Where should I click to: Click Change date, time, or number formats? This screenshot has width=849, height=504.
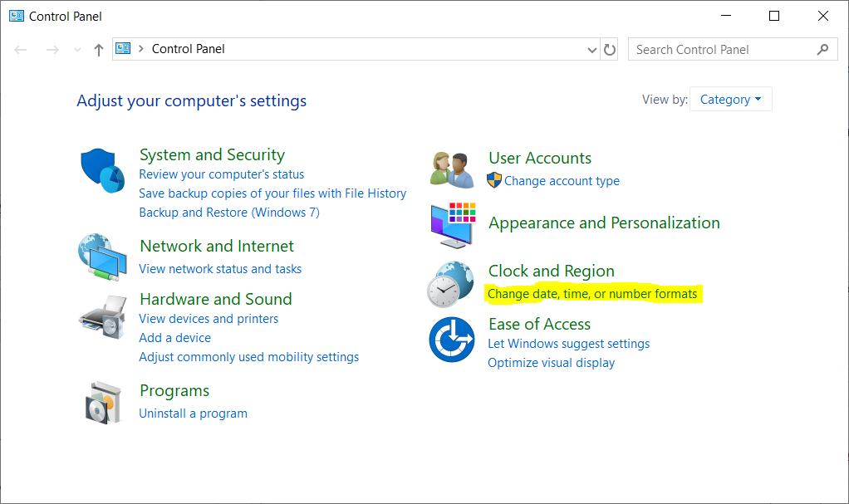pyautogui.click(x=592, y=294)
